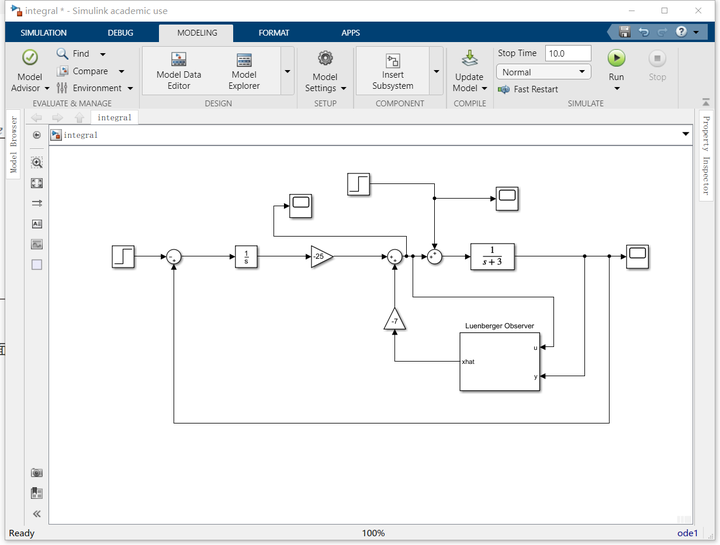
Task: Click the Redo arrow in title ribbon
Action: tap(662, 32)
